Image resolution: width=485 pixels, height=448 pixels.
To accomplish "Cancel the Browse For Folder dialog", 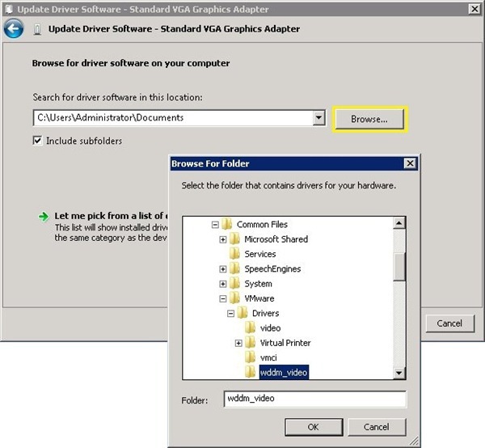I will point(377,427).
